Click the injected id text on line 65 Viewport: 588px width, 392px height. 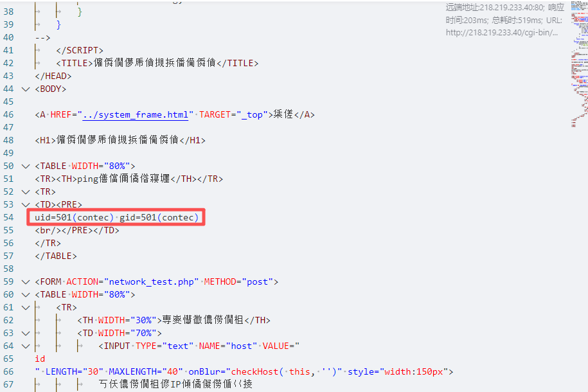[x=40, y=359]
